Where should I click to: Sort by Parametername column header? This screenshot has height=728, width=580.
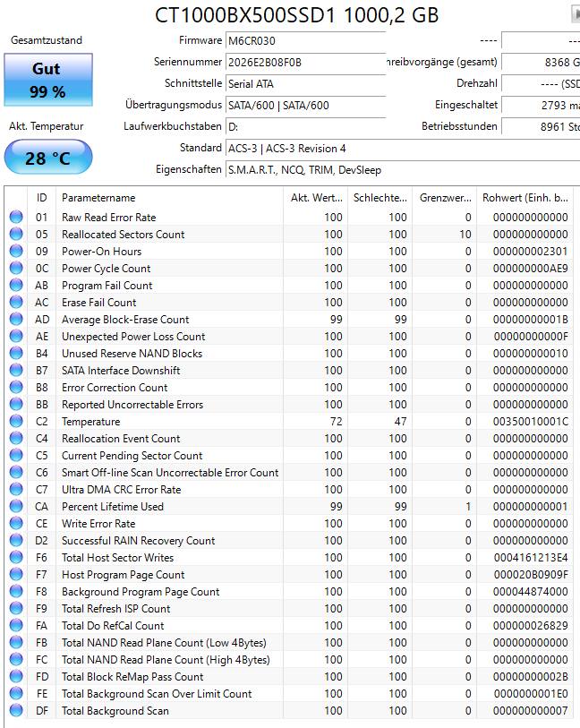(x=169, y=198)
